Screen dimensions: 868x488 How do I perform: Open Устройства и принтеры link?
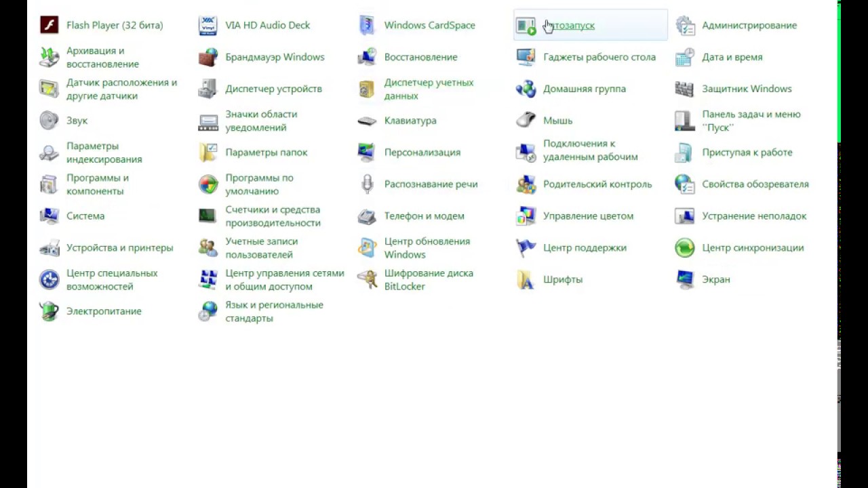tap(119, 248)
